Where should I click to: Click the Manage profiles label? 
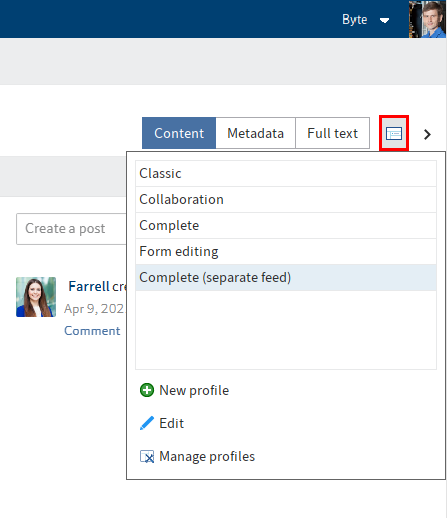tap(207, 456)
